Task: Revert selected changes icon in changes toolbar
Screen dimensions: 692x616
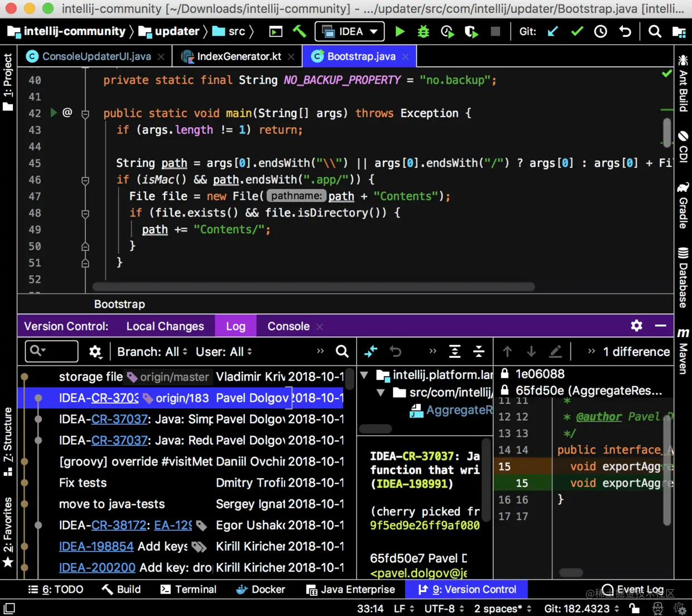Action: (x=395, y=351)
